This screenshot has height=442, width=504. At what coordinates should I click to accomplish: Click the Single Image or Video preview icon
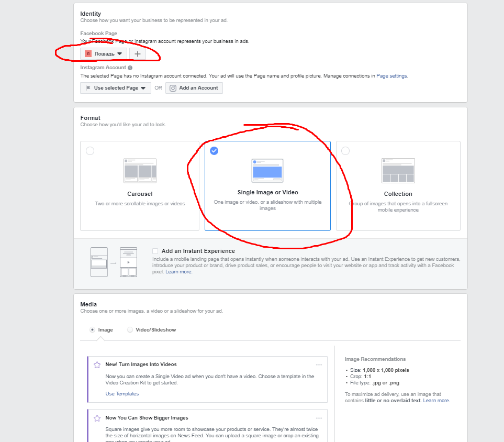(267, 171)
